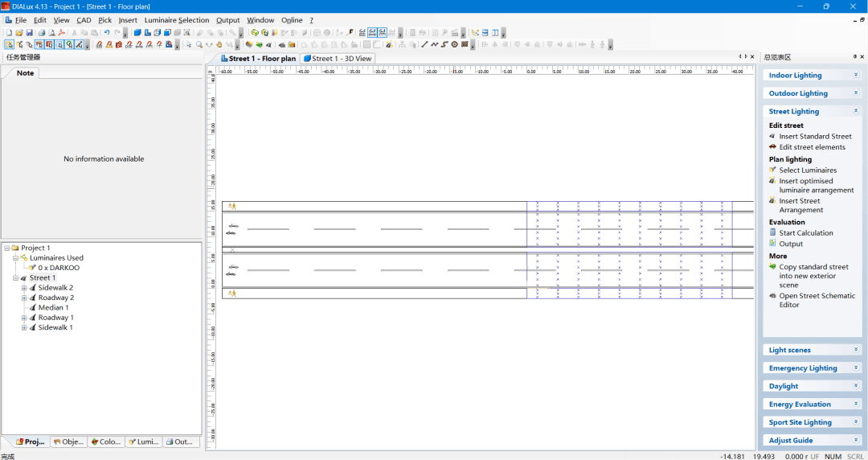Click the New project toolbar icon
868x460 pixels.
coord(8,33)
